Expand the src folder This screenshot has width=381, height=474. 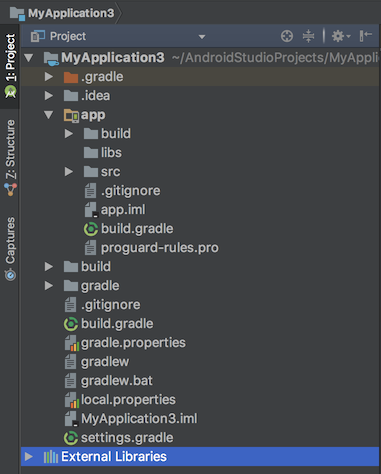(x=69, y=172)
